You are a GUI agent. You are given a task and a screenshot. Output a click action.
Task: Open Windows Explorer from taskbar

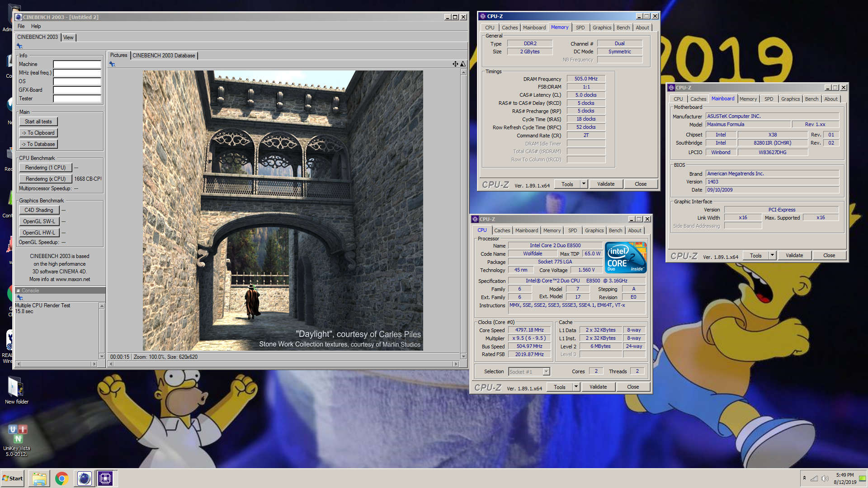[39, 479]
